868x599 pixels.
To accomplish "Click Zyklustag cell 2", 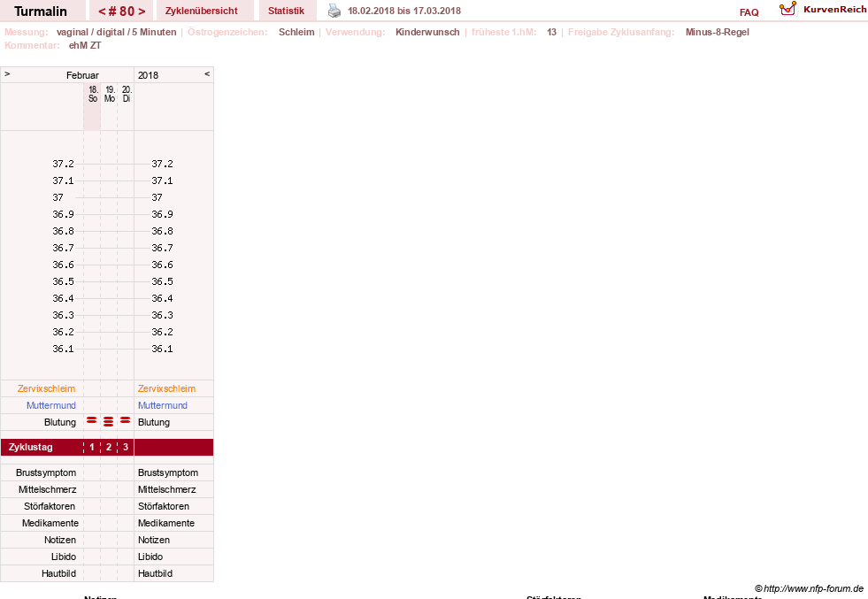I will click(x=109, y=448).
